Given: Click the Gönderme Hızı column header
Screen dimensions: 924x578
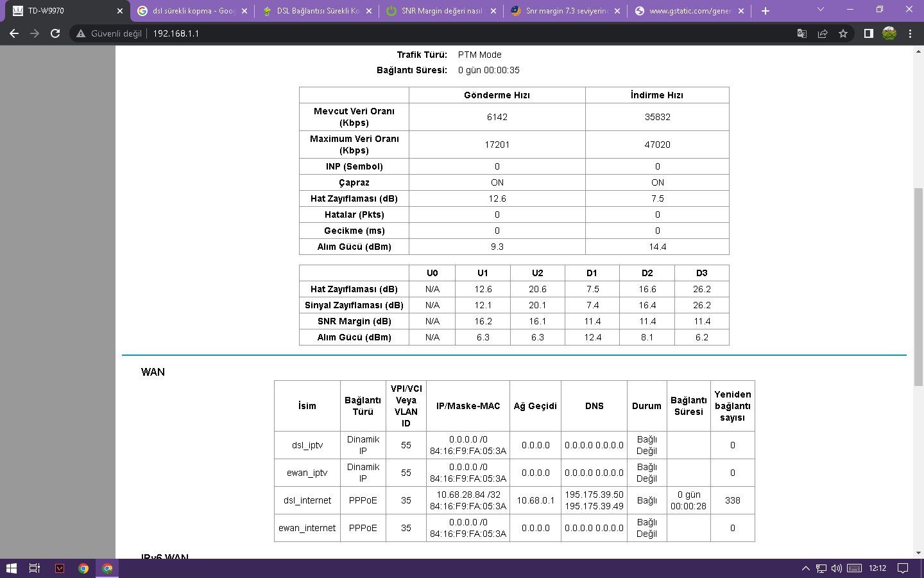Looking at the screenshot, I should pos(497,95).
